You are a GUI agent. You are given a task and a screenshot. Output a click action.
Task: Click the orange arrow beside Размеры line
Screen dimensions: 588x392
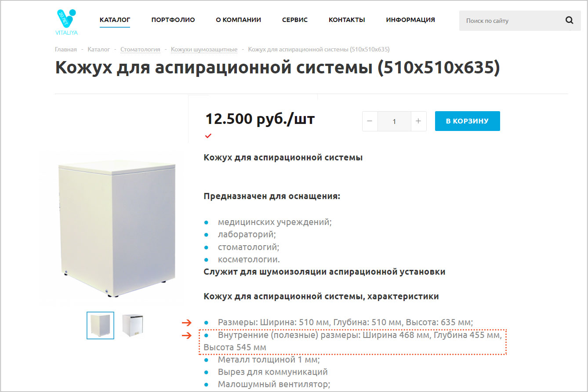click(187, 323)
